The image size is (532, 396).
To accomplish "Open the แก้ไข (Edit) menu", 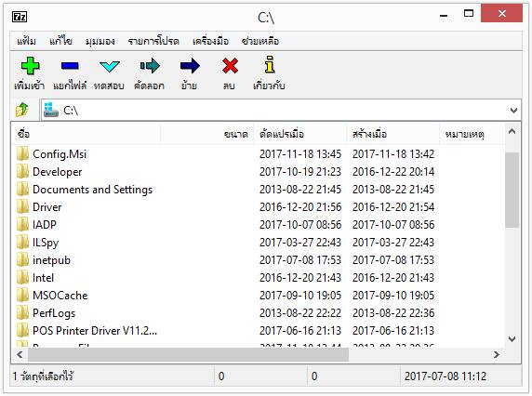I will (60, 41).
